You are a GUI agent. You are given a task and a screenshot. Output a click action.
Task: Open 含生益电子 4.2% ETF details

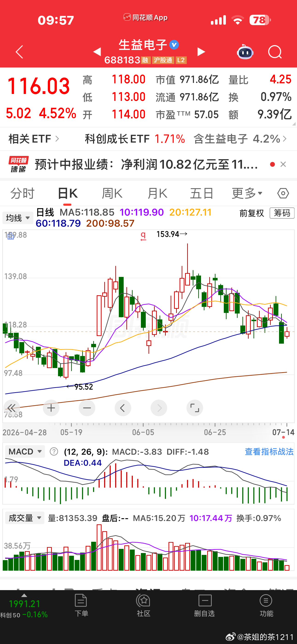(240, 139)
